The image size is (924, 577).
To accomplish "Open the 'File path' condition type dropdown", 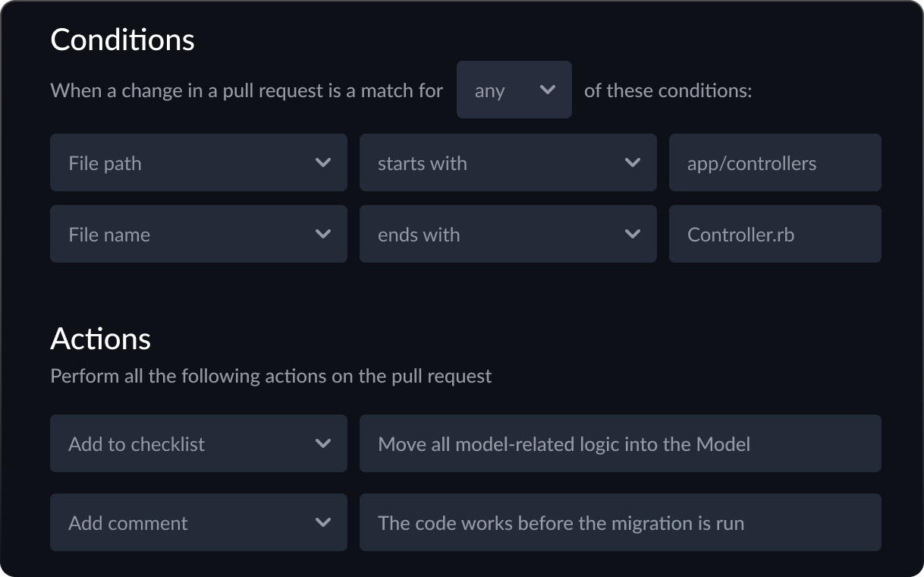I will coord(197,162).
